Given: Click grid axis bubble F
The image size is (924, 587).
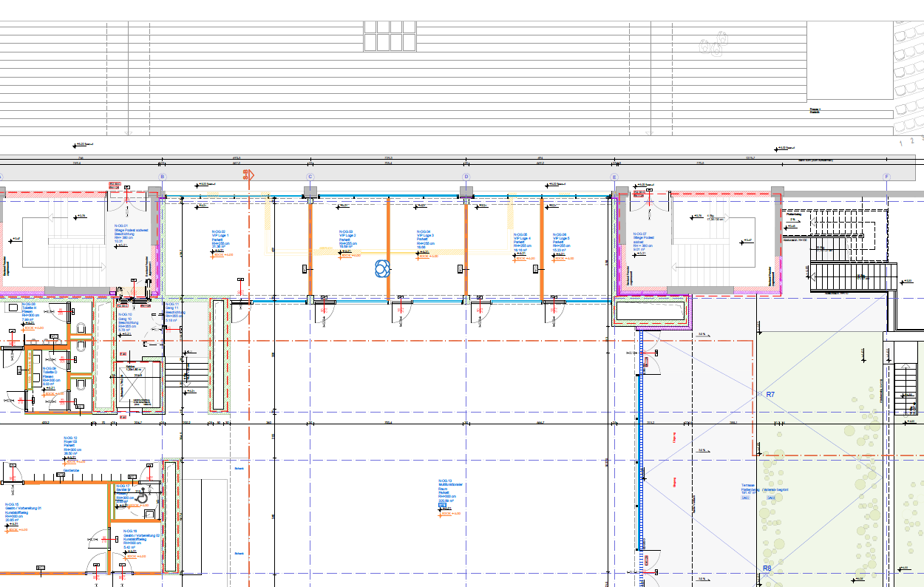Looking at the screenshot, I should (x=886, y=177).
